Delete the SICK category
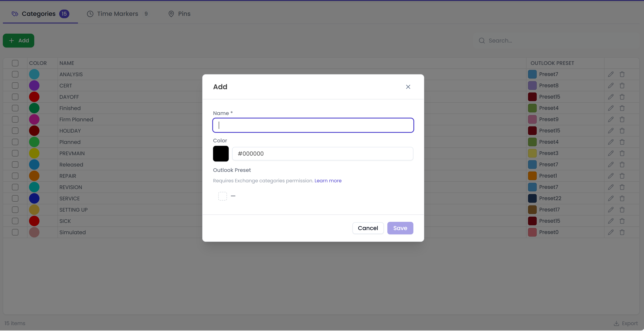 coord(622,221)
